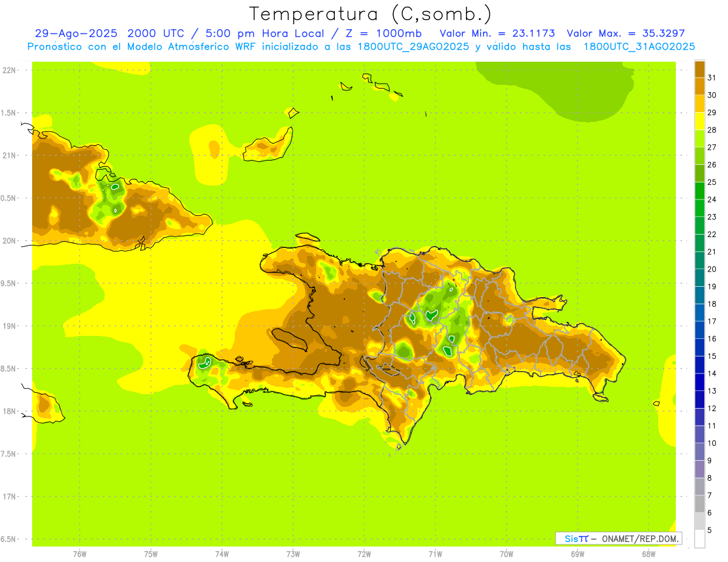
Task: Click the "18N" latitude axis label
Action: point(9,411)
